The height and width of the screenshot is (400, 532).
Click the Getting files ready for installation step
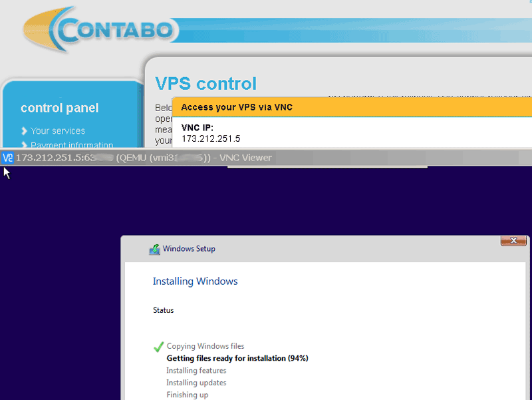pyautogui.click(x=237, y=358)
